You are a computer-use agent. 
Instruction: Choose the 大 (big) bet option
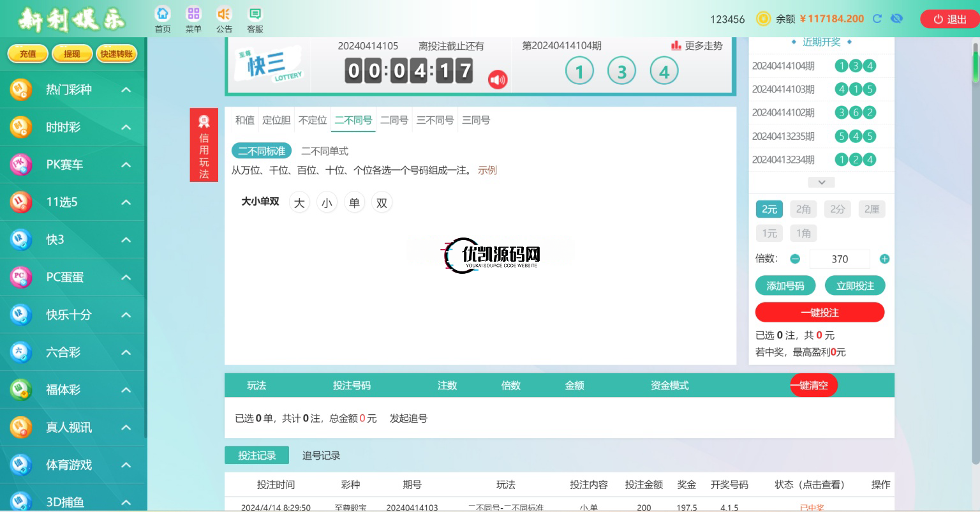(299, 203)
